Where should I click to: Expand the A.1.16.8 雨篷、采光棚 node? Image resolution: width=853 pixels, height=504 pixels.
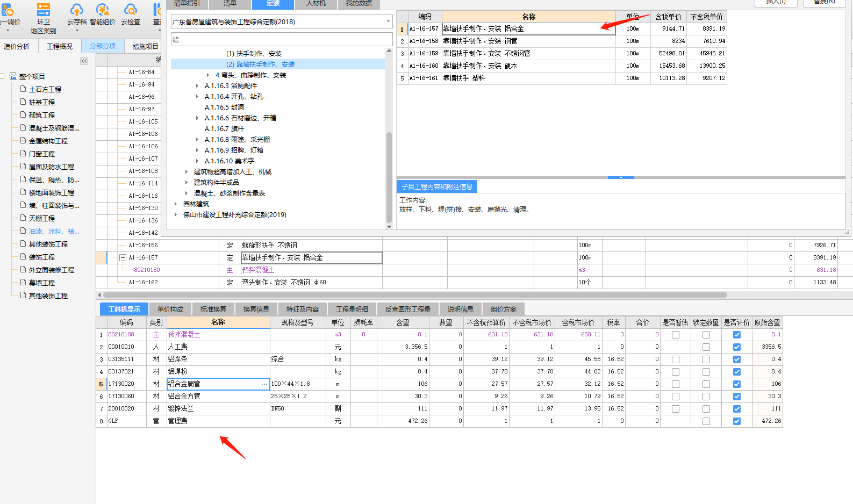tap(197, 140)
